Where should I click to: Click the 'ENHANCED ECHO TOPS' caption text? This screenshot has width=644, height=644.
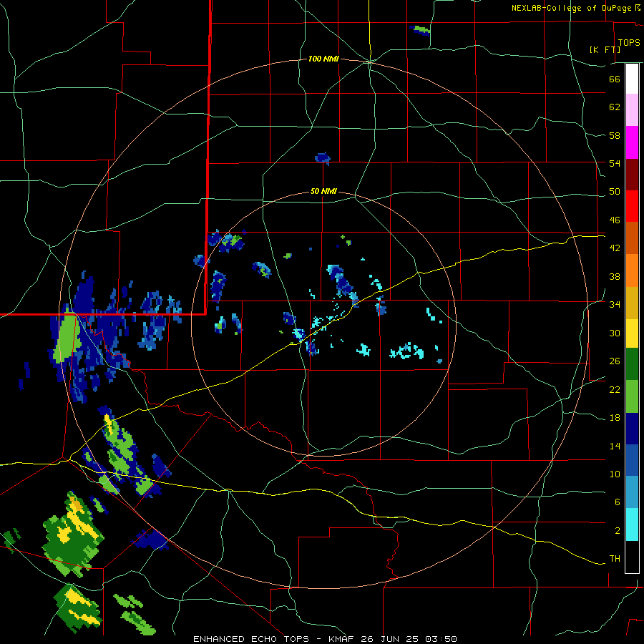pos(251,639)
